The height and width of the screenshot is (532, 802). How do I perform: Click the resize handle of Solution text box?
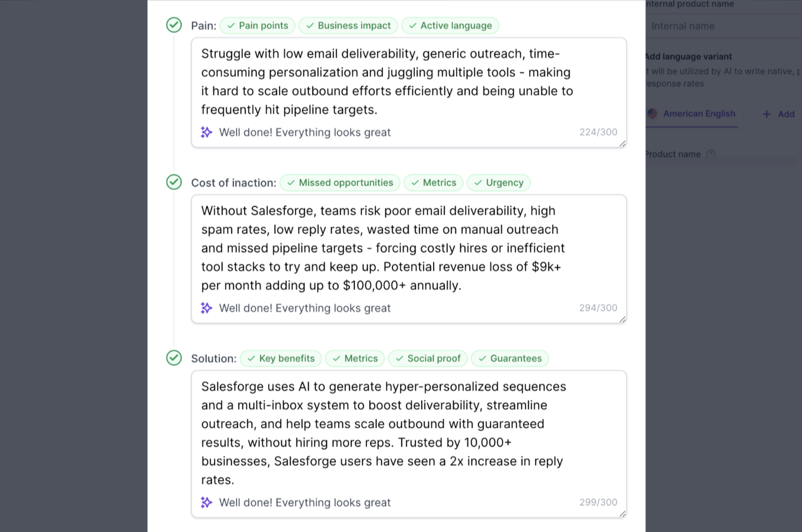click(x=622, y=514)
